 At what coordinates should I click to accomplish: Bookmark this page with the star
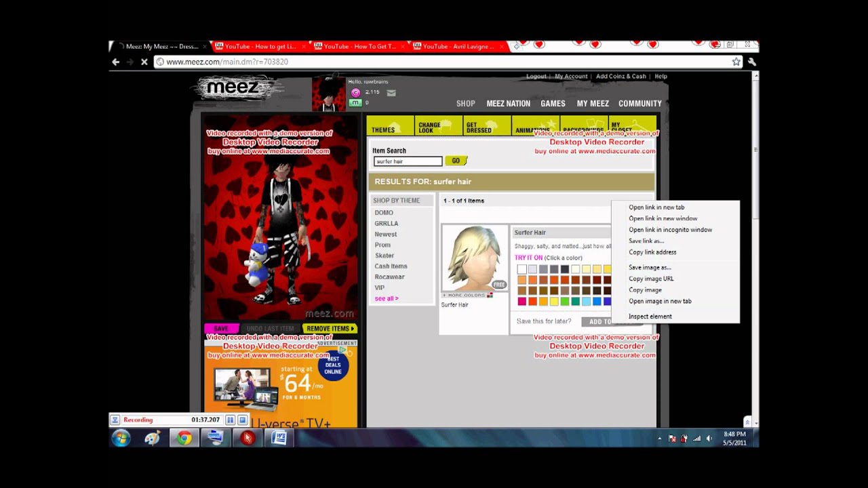[736, 62]
